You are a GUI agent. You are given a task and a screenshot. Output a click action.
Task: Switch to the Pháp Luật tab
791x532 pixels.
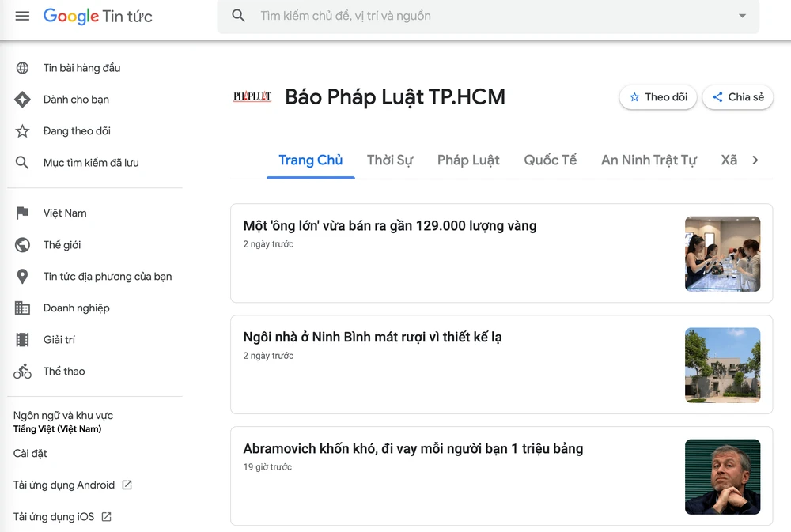pos(468,160)
